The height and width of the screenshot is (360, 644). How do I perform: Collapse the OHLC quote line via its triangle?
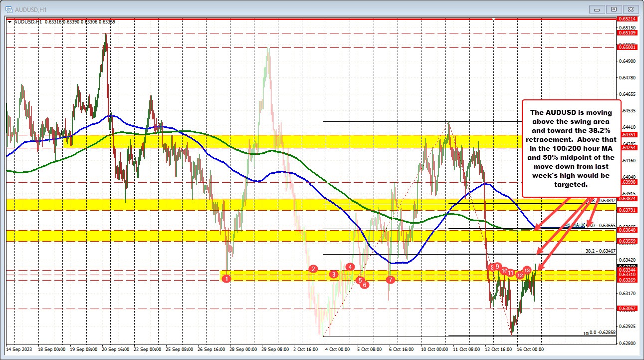(9, 22)
